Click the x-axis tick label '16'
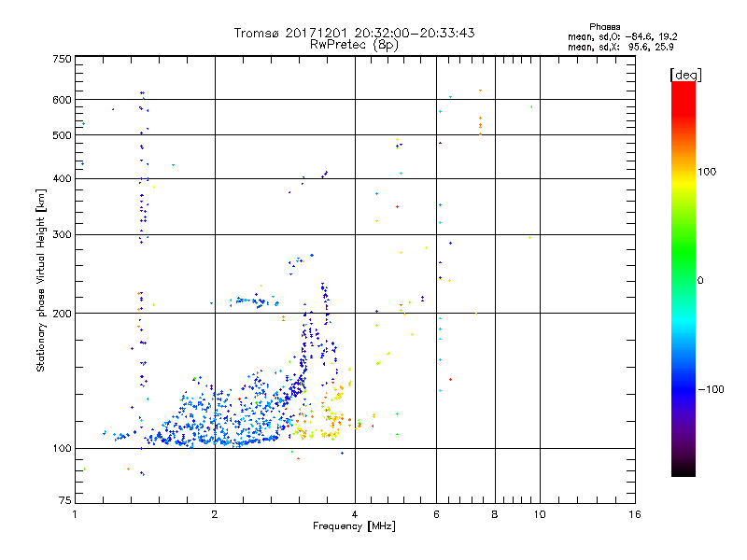The width and height of the screenshot is (747, 560). click(x=635, y=514)
